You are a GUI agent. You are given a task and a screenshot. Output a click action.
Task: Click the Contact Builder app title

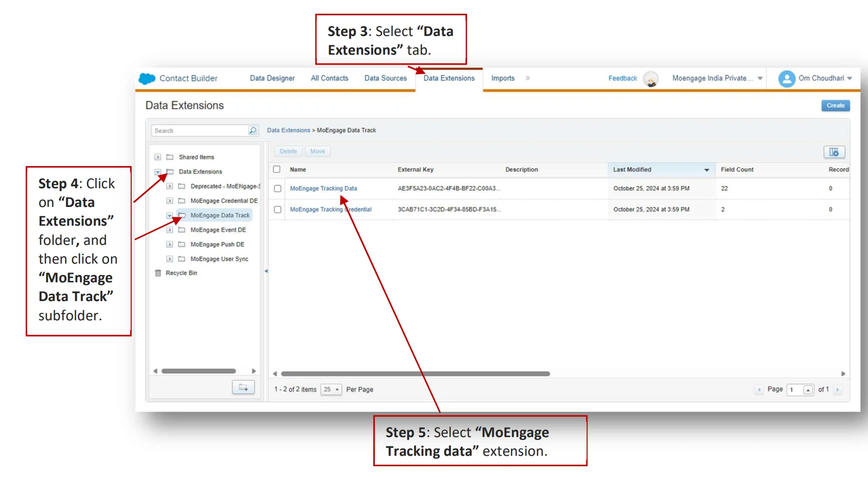[188, 78]
